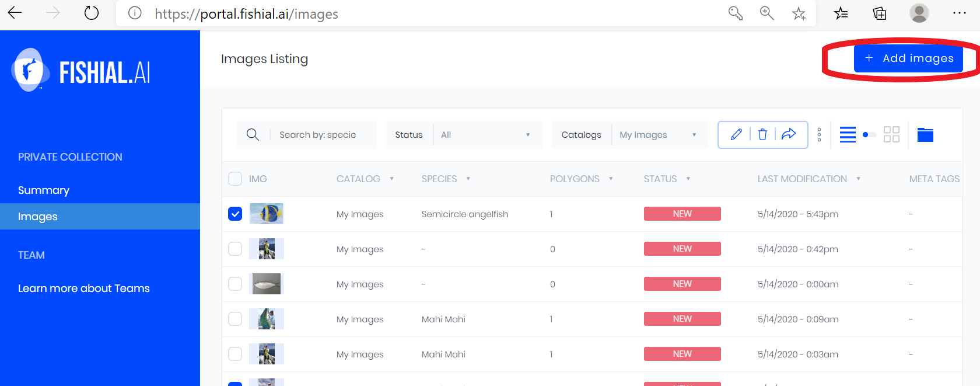Image resolution: width=980 pixels, height=386 pixels.
Task: Click the blue folder catalog icon
Action: [x=925, y=135]
